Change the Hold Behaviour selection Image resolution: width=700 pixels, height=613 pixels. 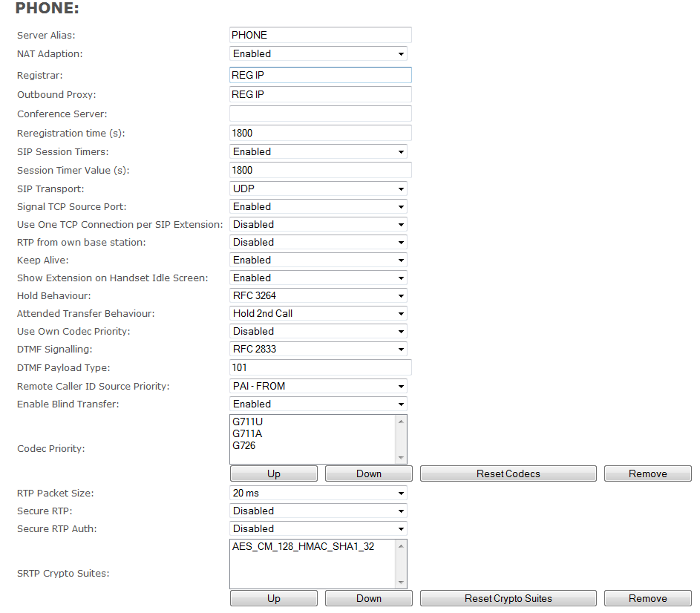tap(318, 296)
